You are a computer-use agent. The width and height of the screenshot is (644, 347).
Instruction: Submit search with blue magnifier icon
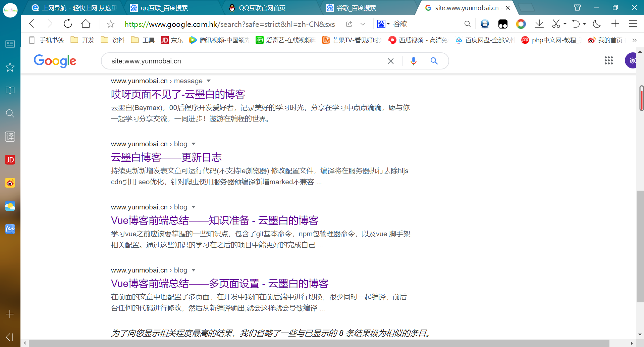click(434, 61)
